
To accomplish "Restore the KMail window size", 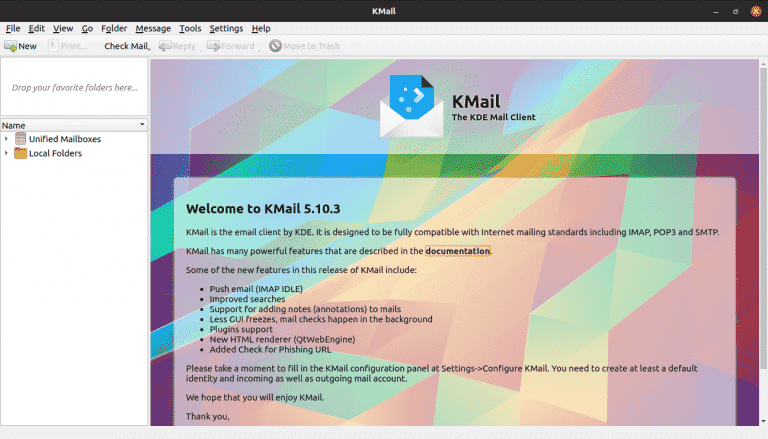I will [x=735, y=12].
